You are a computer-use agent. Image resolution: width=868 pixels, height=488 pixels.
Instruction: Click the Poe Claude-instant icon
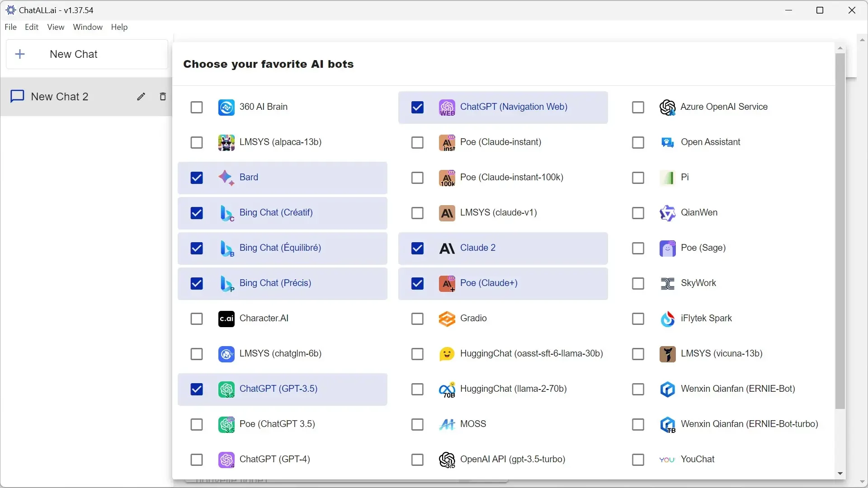[447, 143]
